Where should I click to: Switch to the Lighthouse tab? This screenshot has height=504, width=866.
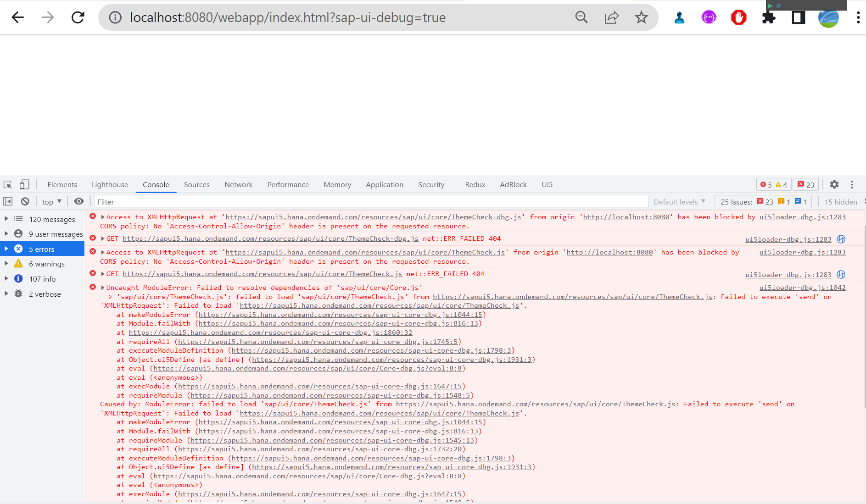click(110, 184)
